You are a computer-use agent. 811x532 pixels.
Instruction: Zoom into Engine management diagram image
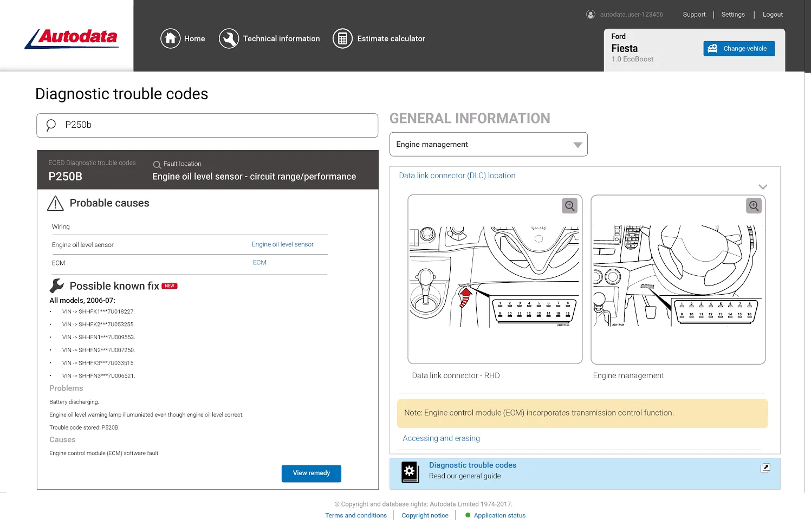click(754, 206)
